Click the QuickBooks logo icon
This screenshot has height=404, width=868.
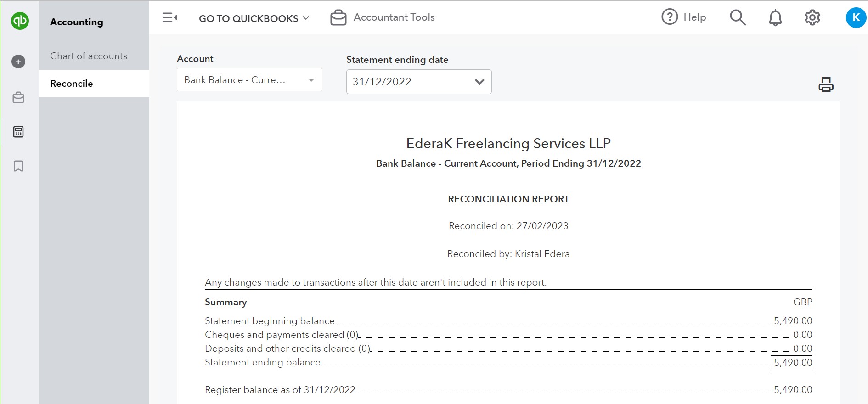(20, 21)
